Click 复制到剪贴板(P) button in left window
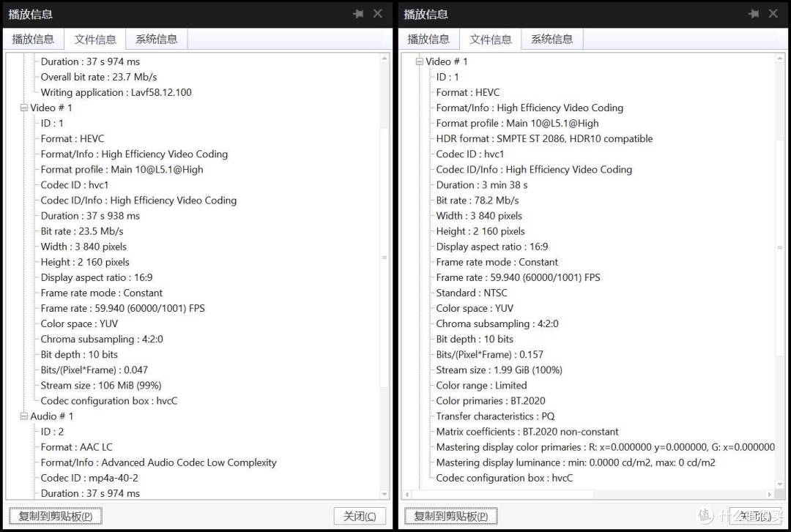The image size is (791, 532). [x=55, y=516]
